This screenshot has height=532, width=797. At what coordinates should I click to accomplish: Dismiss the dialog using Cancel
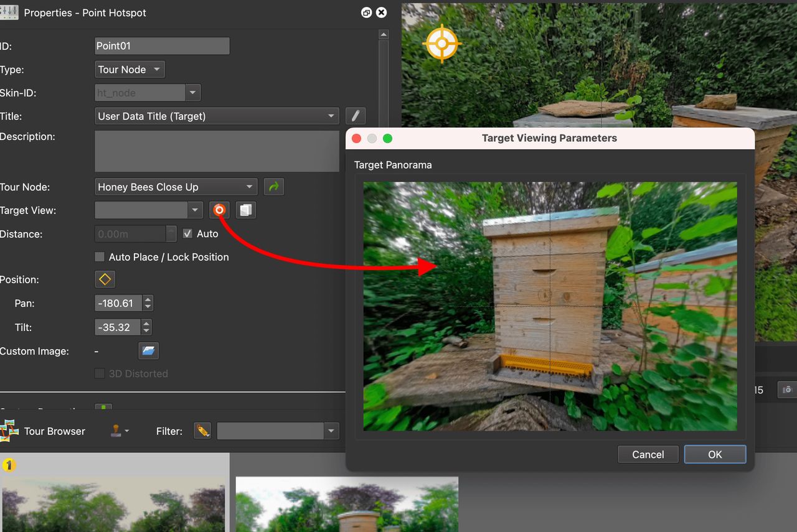click(x=648, y=454)
